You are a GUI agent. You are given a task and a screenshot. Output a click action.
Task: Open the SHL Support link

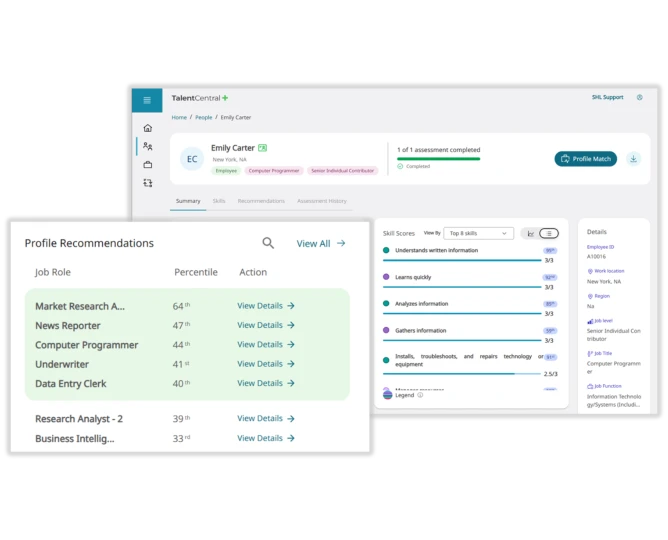(607, 98)
